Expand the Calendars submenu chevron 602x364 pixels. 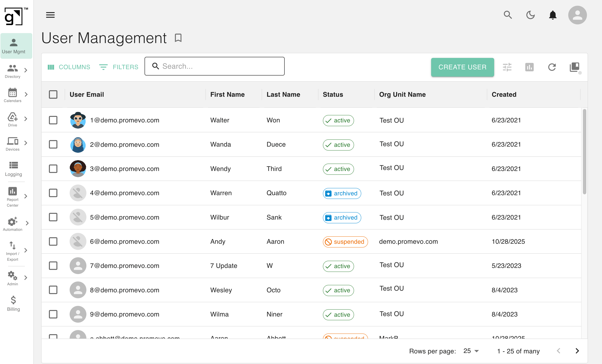(26, 94)
